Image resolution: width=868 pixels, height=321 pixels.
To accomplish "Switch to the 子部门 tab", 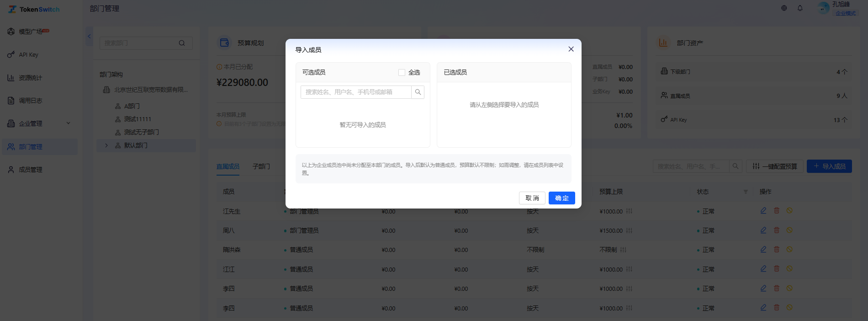I will (x=261, y=166).
